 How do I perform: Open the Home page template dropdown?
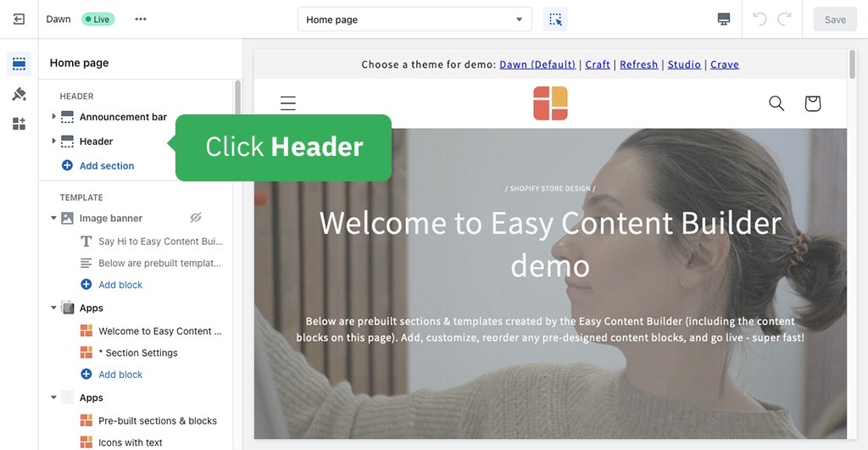point(415,19)
